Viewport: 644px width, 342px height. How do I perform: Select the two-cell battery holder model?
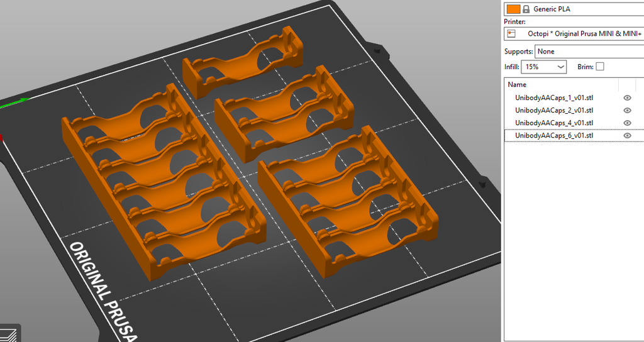[x=284, y=114]
